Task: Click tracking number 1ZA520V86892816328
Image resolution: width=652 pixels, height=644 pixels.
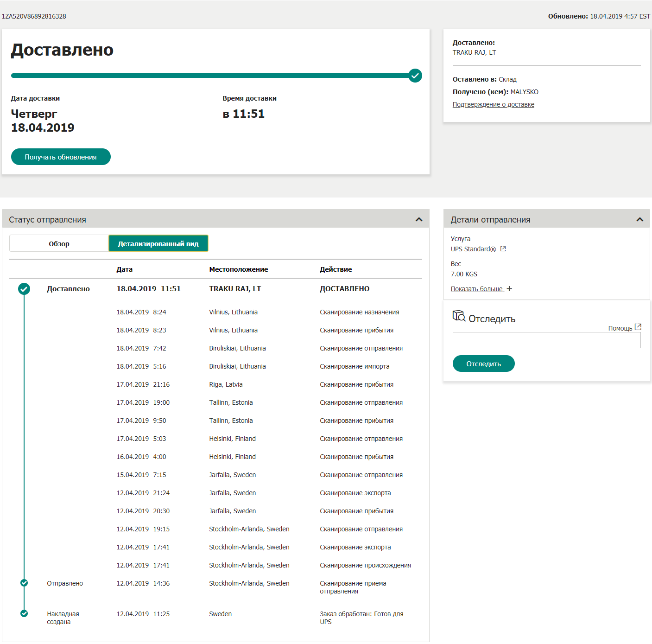Action: point(34,16)
